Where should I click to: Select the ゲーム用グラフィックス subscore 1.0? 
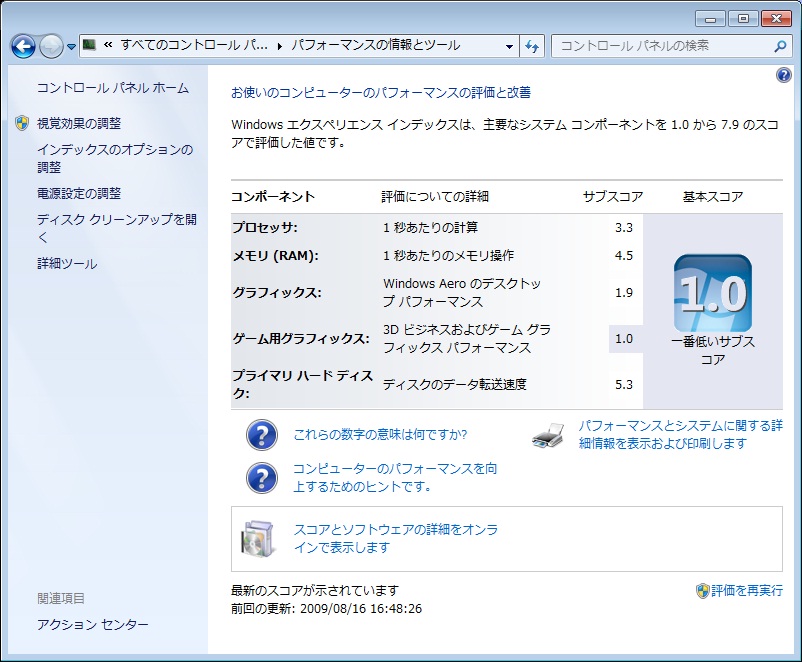[623, 339]
